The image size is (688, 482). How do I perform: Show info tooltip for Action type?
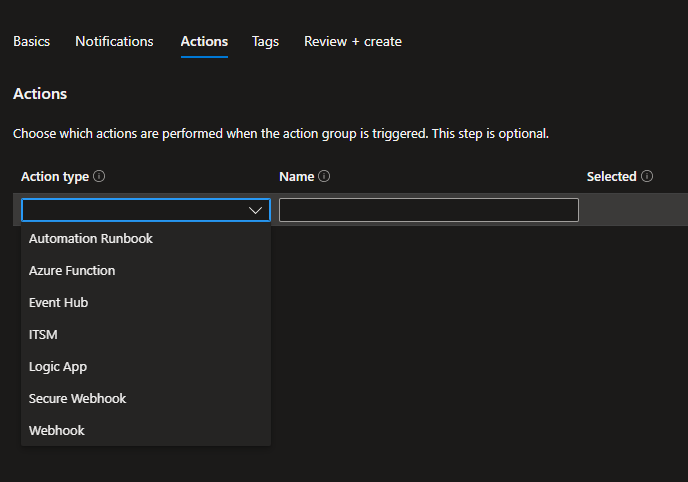(x=99, y=176)
